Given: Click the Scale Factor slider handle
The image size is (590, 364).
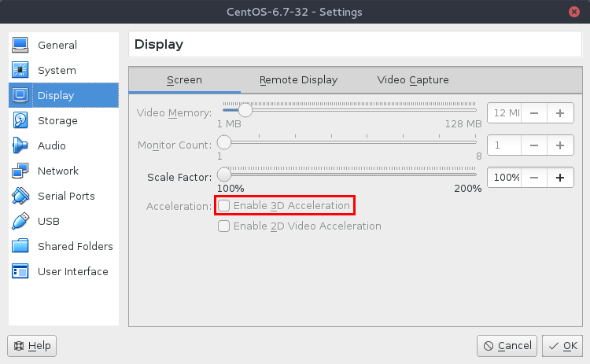Looking at the screenshot, I should point(224,175).
